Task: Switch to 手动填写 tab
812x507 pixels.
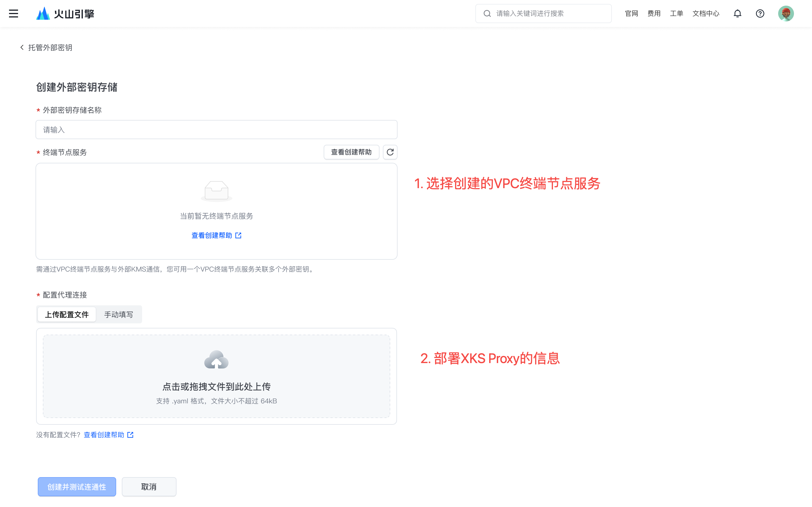Action: point(118,315)
